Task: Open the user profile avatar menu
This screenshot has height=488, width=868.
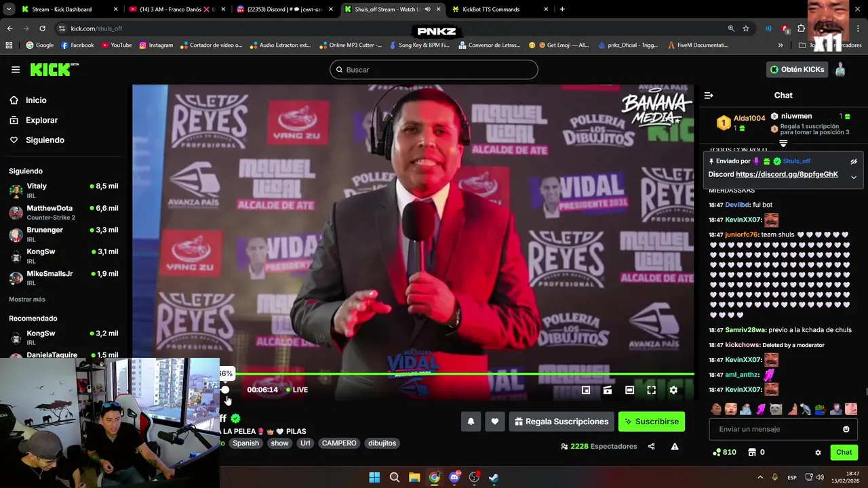Action: (840, 70)
